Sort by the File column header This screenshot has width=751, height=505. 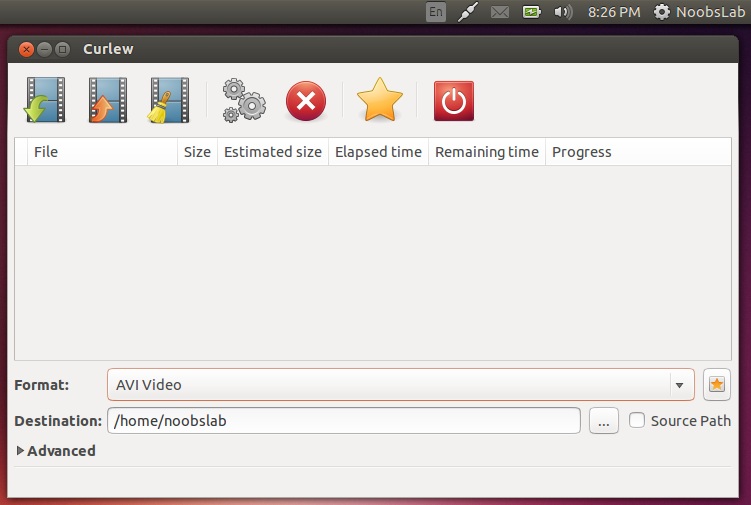[102, 152]
